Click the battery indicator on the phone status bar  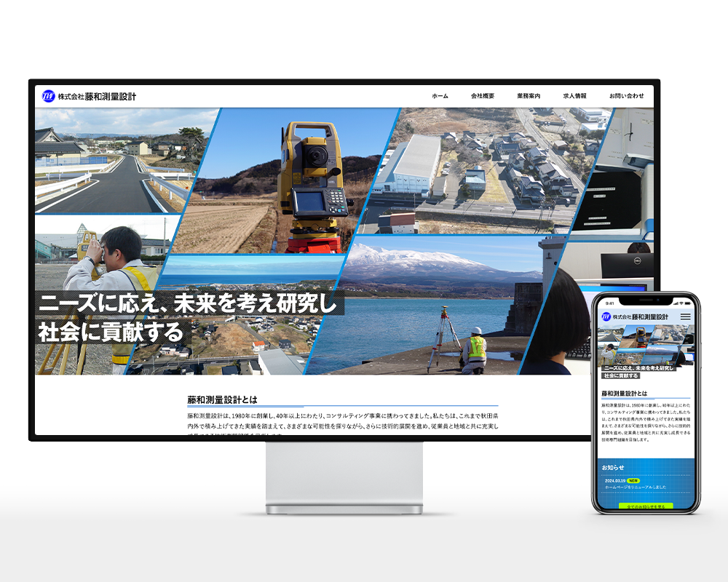click(x=689, y=303)
